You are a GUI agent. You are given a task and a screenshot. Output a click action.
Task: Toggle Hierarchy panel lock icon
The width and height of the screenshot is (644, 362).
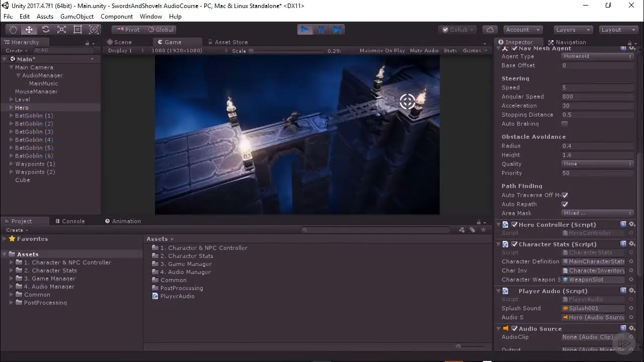pos(87,43)
